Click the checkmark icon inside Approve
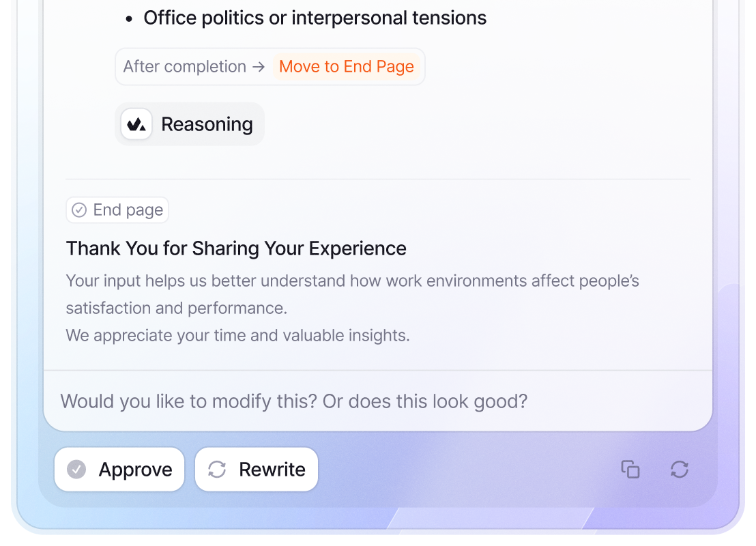 tap(76, 470)
